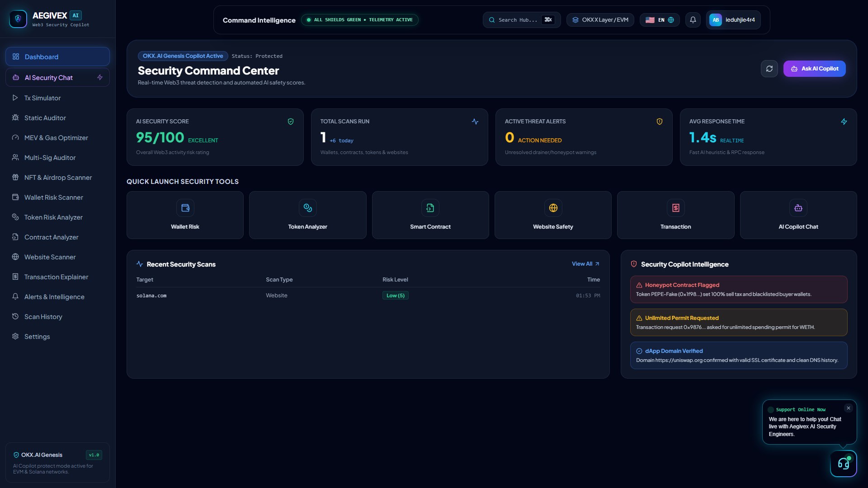Select Transaction Explainer in sidebar

[57, 277]
